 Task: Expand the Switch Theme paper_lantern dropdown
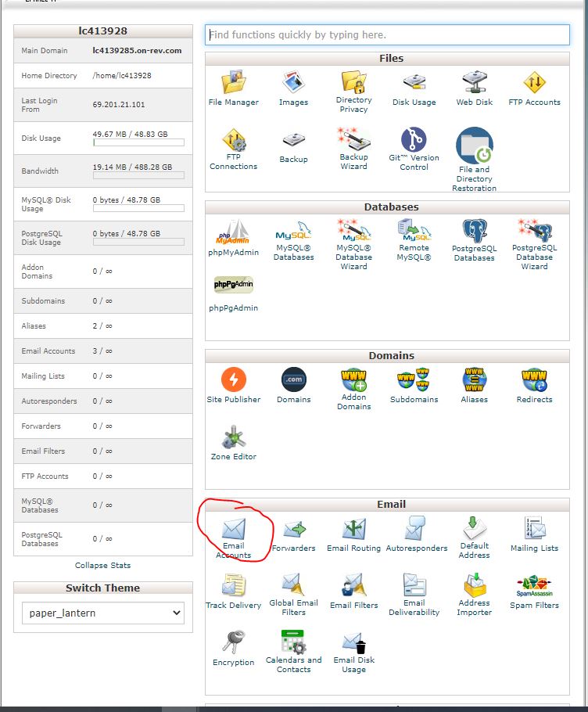(102, 613)
